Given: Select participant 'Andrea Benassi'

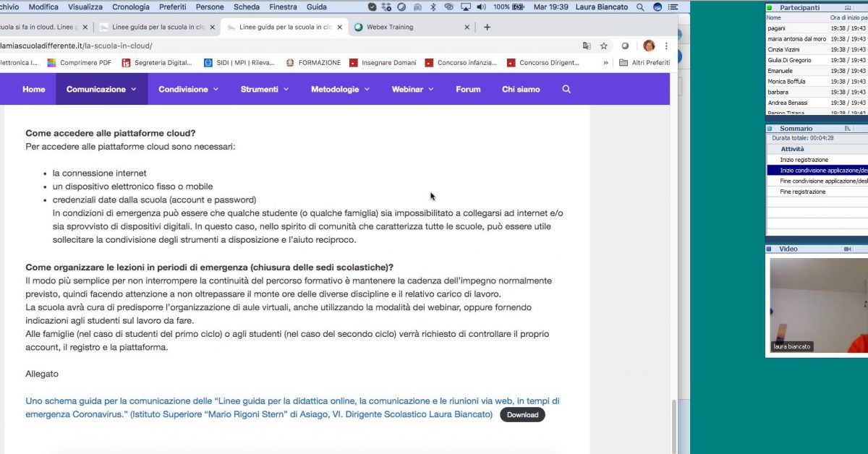Looking at the screenshot, I should tap(788, 103).
